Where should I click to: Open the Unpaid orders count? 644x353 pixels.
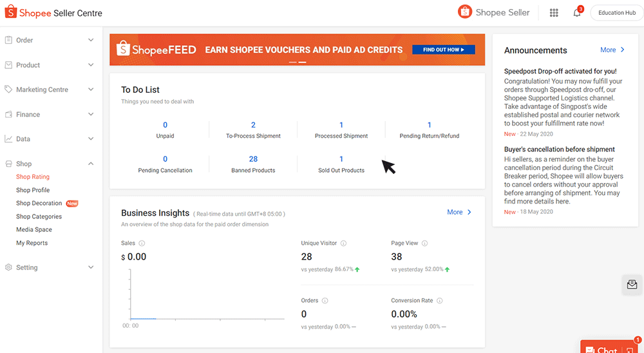[165, 125]
